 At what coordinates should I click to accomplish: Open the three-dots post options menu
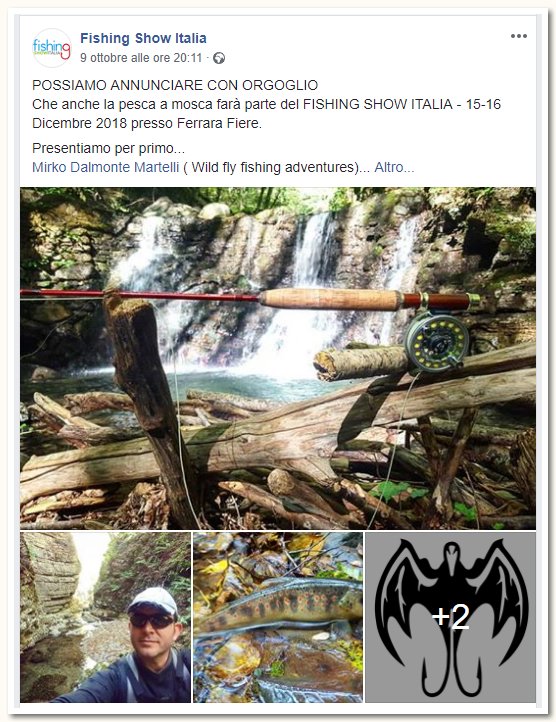[x=519, y=36]
